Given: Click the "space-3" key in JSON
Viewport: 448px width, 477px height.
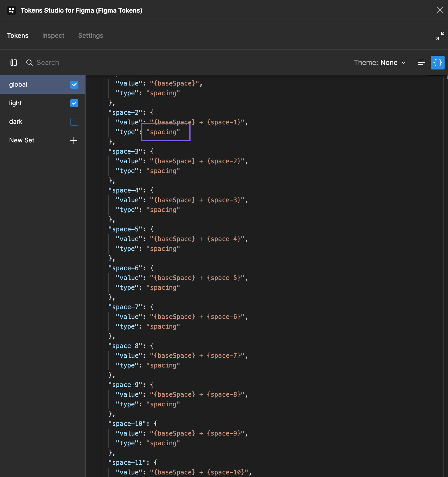Looking at the screenshot, I should point(125,152).
